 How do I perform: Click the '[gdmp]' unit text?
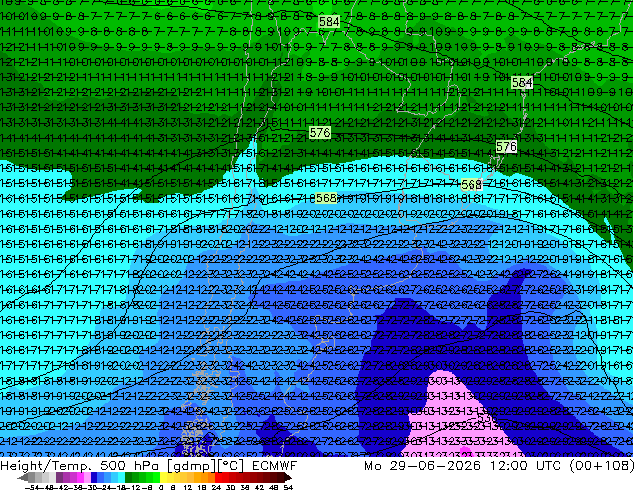coord(191,465)
